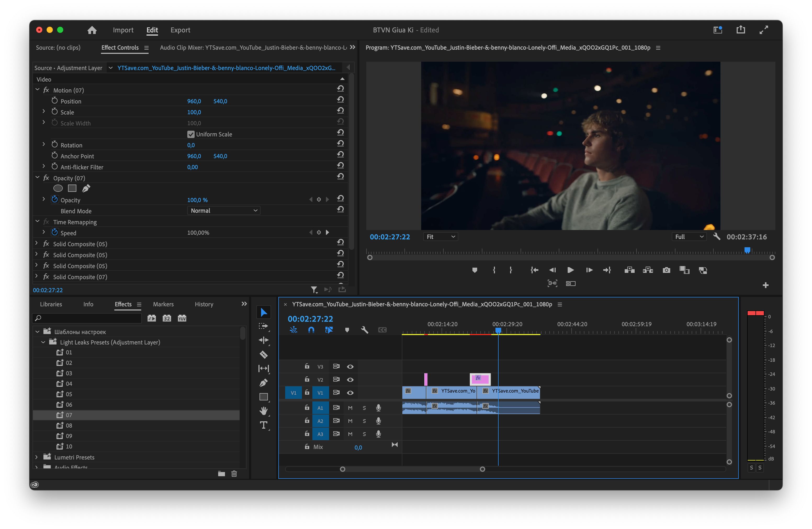Select the Slip tool
Screen dimensions: 812x529
tap(263, 369)
